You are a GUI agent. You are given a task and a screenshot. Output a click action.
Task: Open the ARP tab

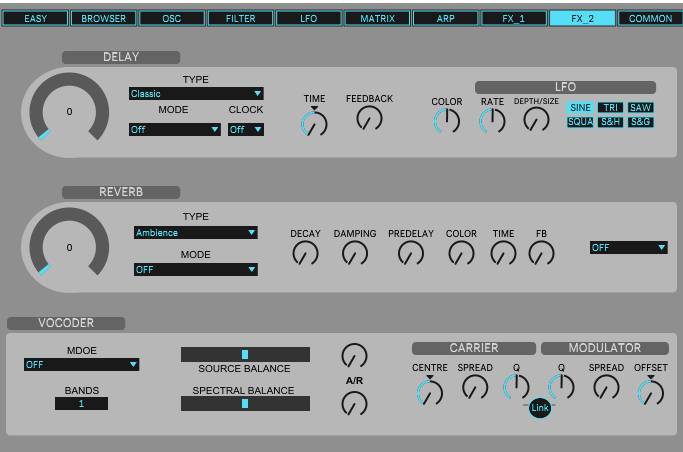446,19
